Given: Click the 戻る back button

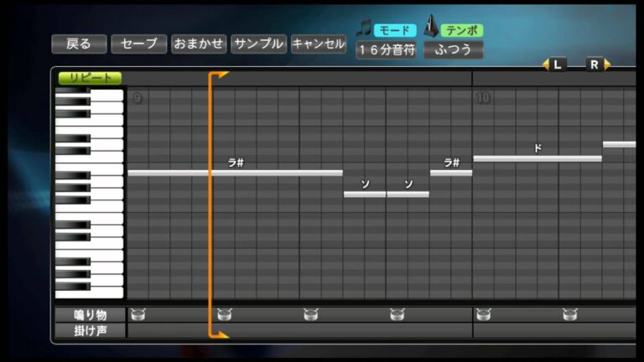Looking at the screenshot, I should 79,44.
